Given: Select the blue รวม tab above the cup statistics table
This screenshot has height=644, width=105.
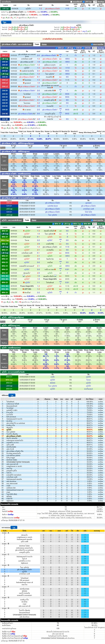Looking at the screenshot, I should click(12, 395).
